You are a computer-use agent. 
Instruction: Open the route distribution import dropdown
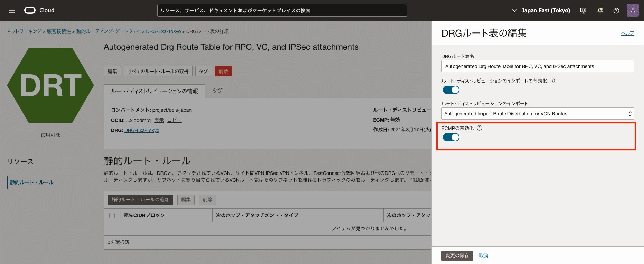coord(538,114)
